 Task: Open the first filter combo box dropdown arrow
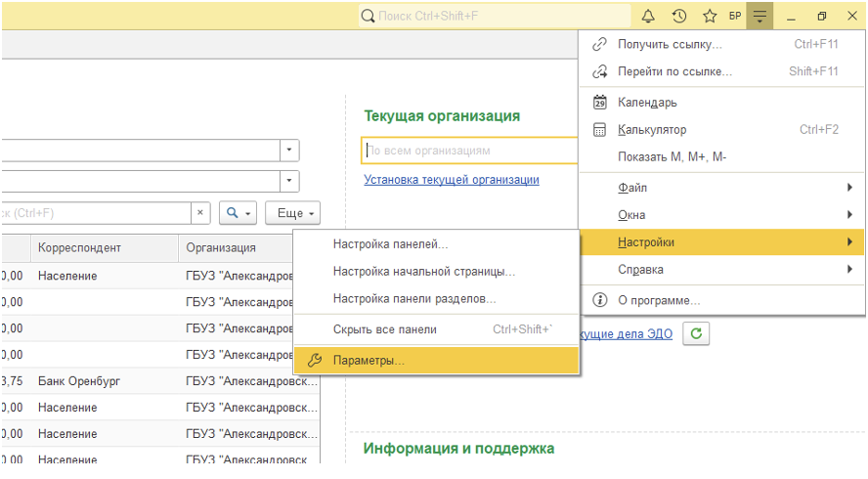tap(289, 151)
